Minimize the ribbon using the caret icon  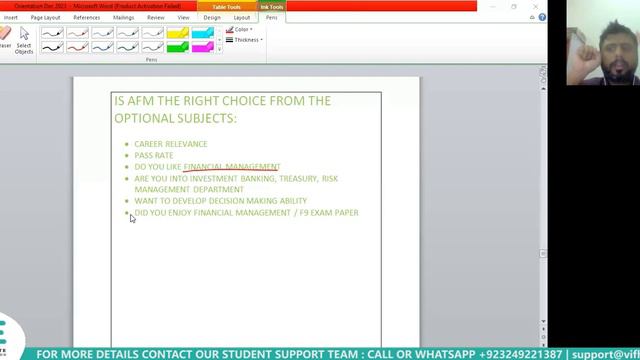click(532, 17)
